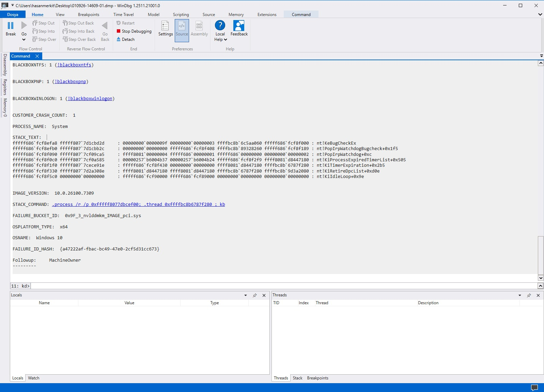Screen dimensions: 544x392
Task: Open the Registers side panel
Action: (x=5, y=87)
